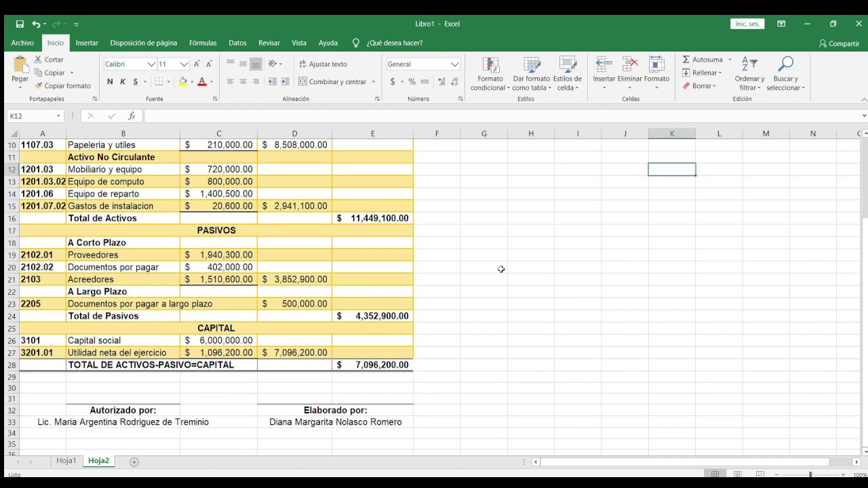Click the Pegar paste icon
This screenshot has width=868, height=488.
click(20, 65)
